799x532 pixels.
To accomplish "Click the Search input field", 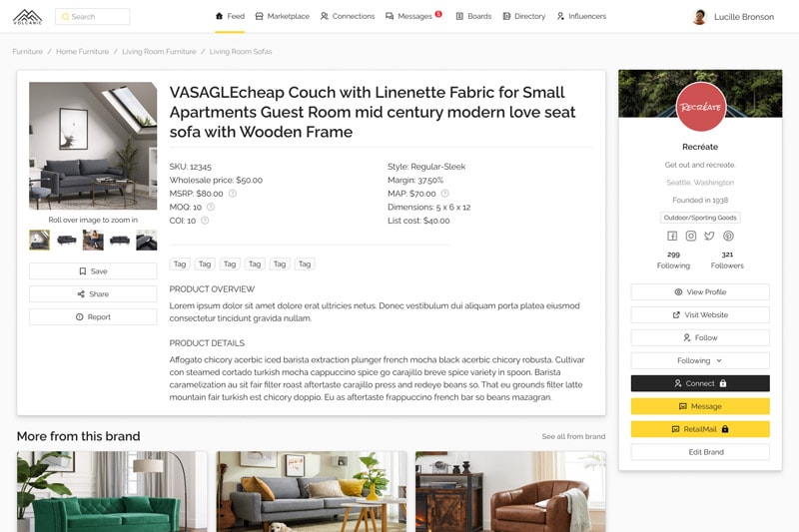I will (x=92, y=17).
